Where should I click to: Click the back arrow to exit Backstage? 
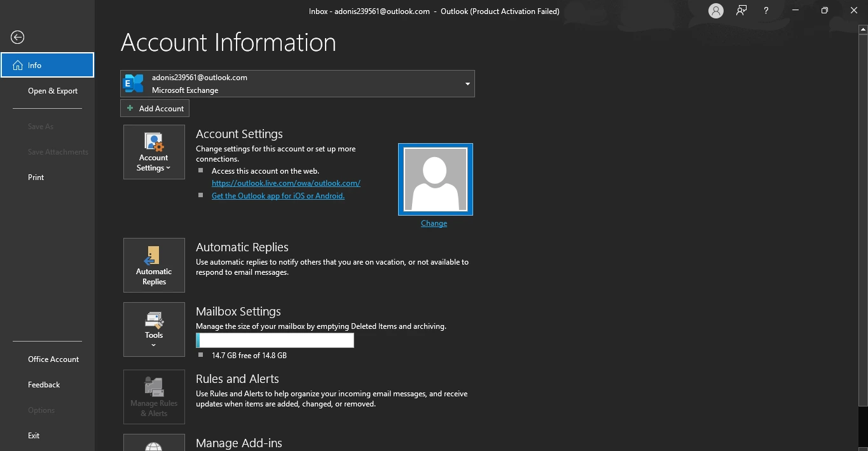coord(17,38)
